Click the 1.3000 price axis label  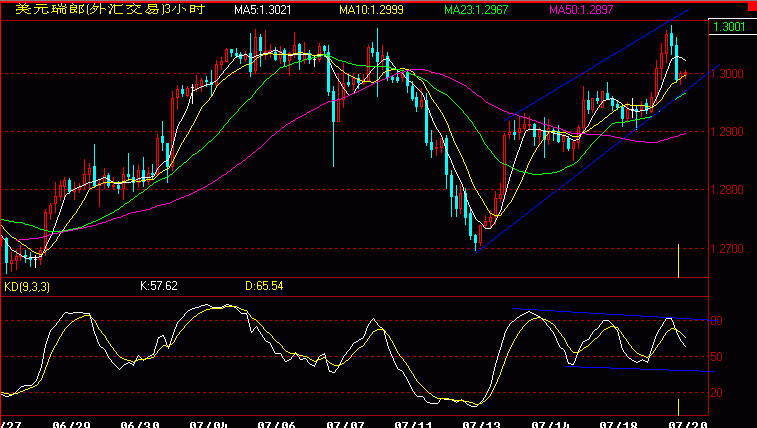tap(727, 74)
